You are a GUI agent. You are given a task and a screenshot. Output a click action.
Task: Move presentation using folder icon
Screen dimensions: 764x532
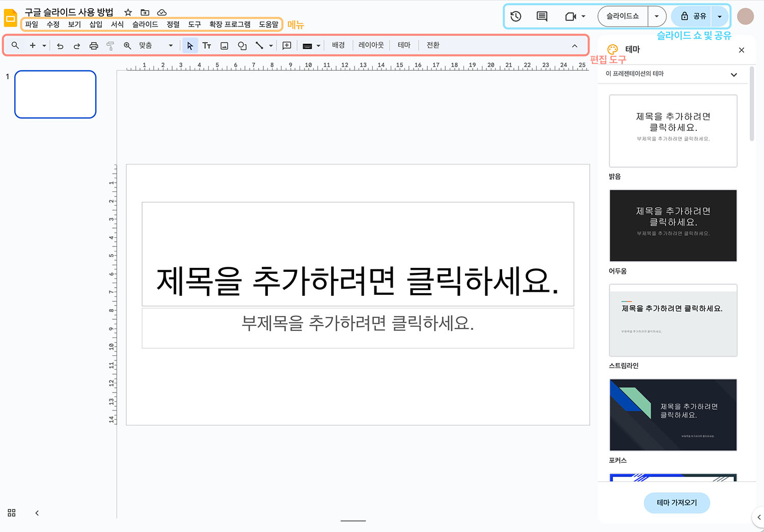coord(145,12)
